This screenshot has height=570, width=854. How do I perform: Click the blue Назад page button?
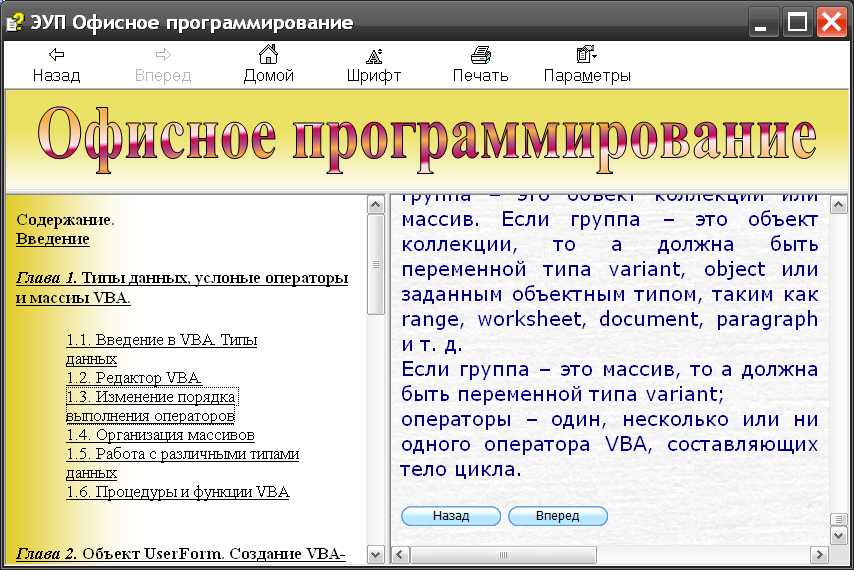tap(451, 516)
